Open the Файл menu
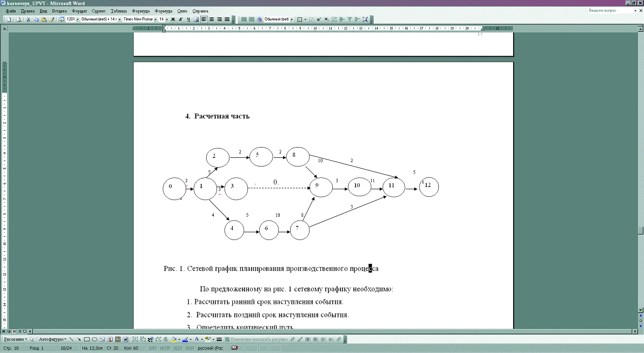 click(11, 11)
